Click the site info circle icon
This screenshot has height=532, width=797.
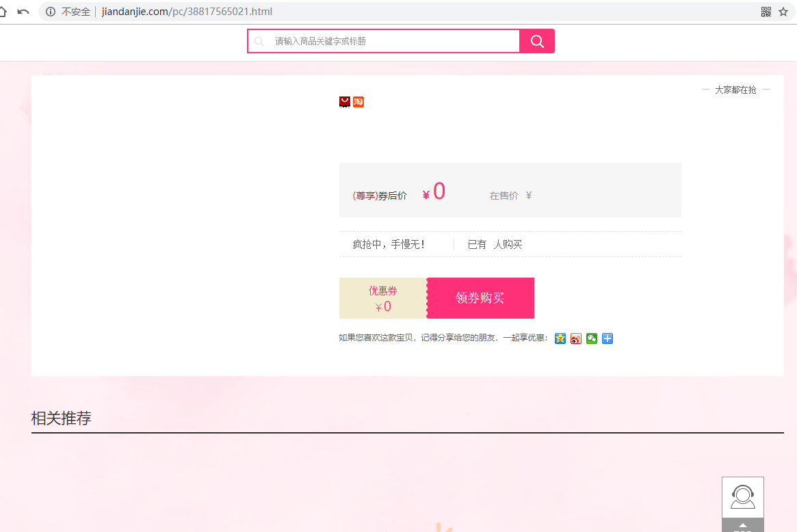click(x=51, y=12)
